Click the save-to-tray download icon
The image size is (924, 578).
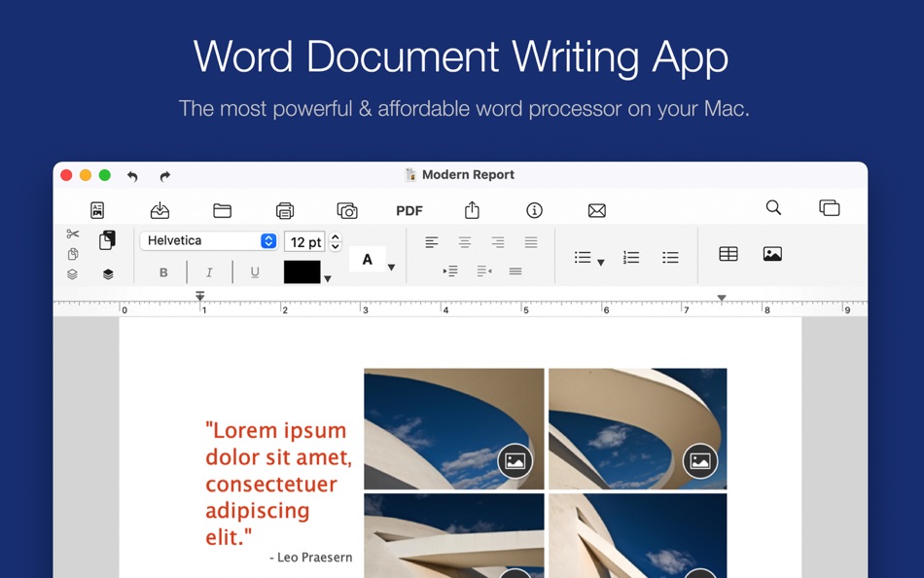[160, 210]
